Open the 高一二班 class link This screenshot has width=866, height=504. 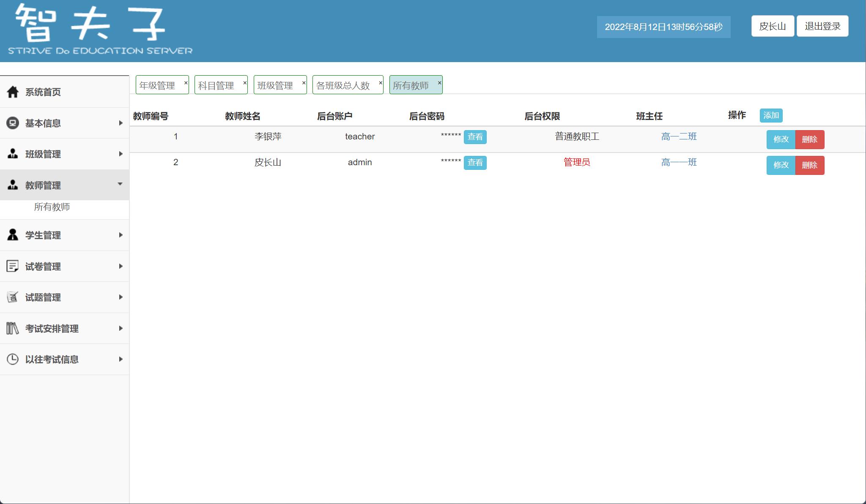tap(679, 136)
